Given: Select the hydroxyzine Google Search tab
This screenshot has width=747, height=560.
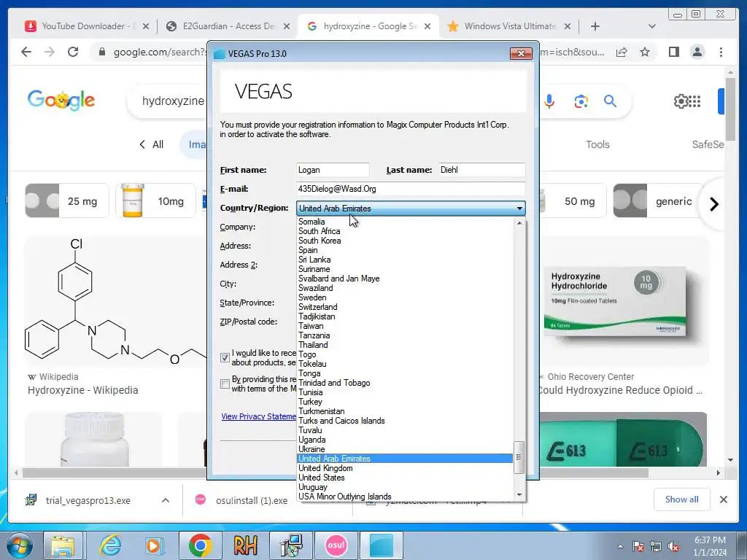Looking at the screenshot, I should click(x=369, y=26).
